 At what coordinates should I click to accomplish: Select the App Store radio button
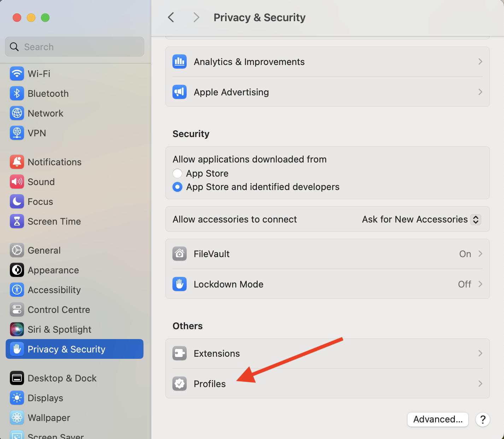point(177,173)
